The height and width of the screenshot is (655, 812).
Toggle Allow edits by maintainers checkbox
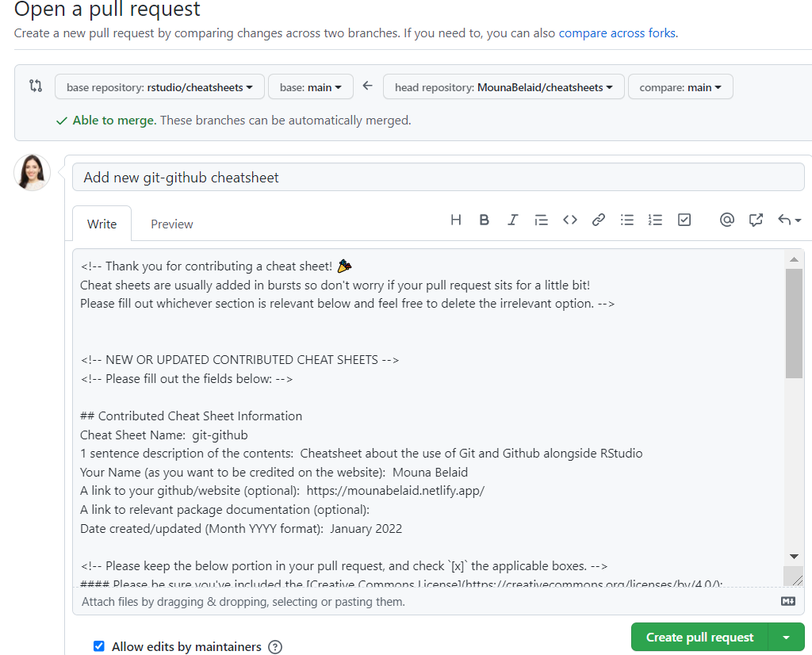pos(99,646)
